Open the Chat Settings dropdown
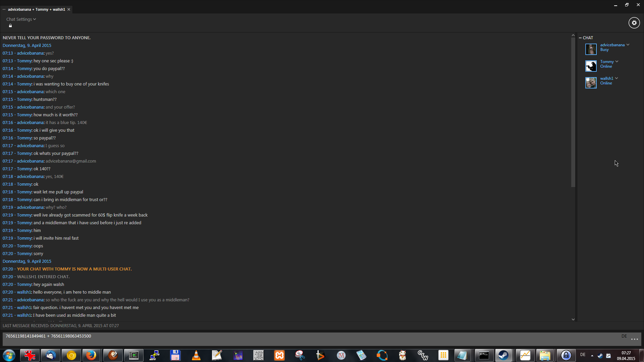644x362 pixels. click(21, 19)
